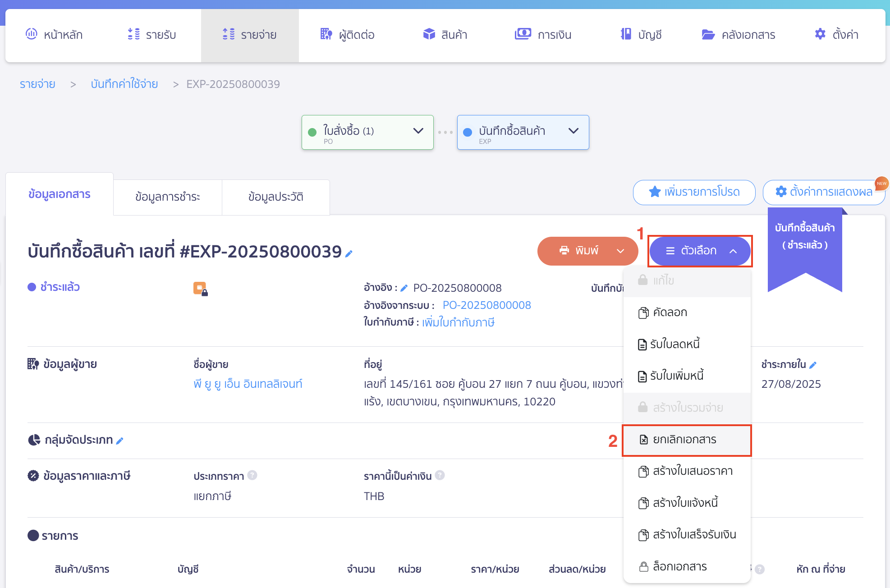The height and width of the screenshot is (588, 890).
Task: Click the edit pencil next to อ้างอิง
Action: click(x=404, y=288)
